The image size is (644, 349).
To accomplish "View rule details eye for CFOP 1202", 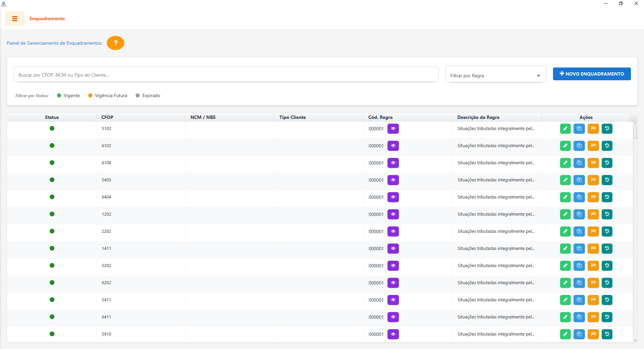I will click(x=393, y=214).
